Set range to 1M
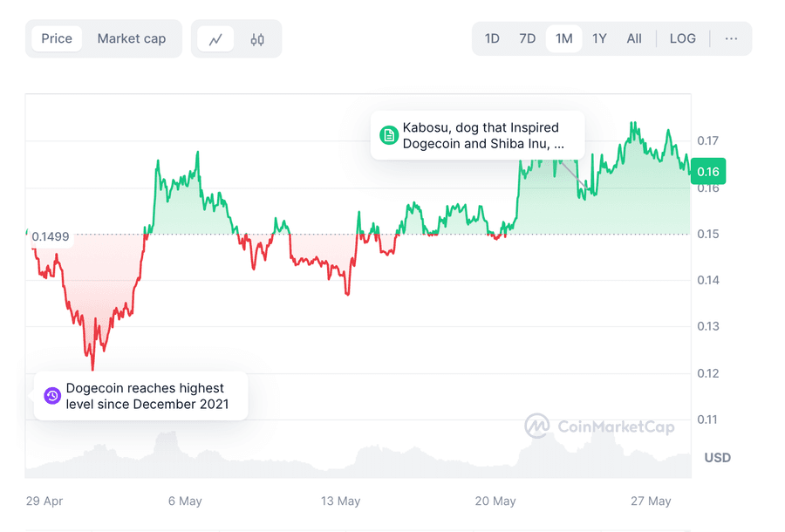This screenshot has height=532, width=785. point(563,38)
